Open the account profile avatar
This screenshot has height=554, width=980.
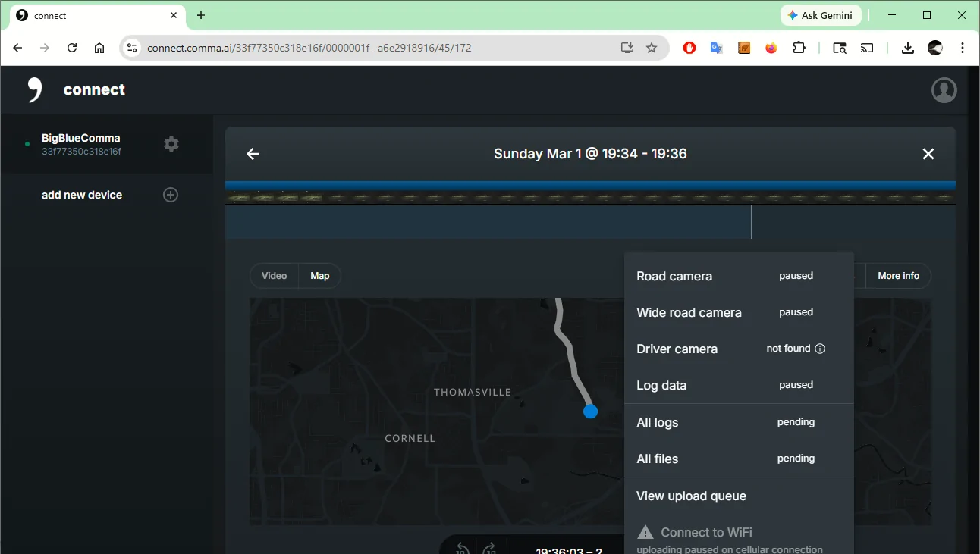coord(944,90)
